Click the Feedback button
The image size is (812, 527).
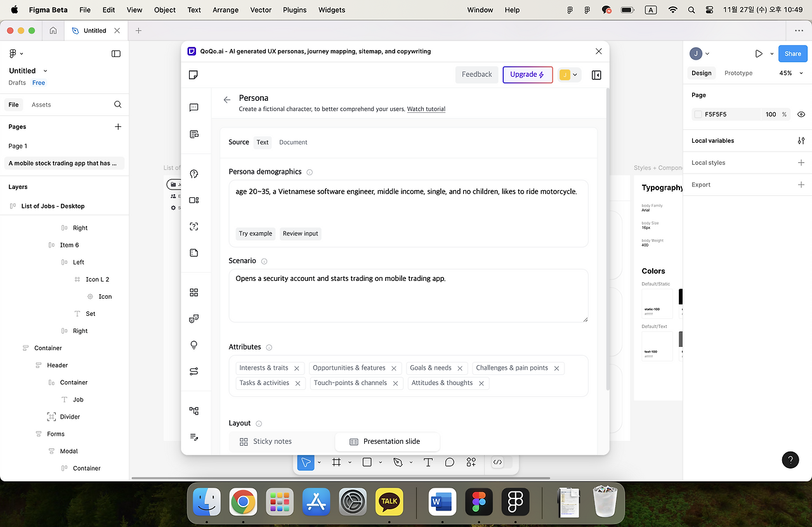click(477, 75)
